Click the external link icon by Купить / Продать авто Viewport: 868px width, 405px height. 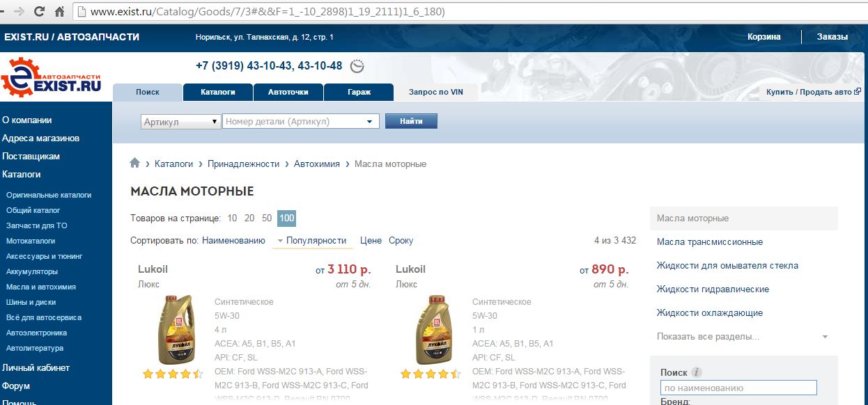(x=858, y=91)
